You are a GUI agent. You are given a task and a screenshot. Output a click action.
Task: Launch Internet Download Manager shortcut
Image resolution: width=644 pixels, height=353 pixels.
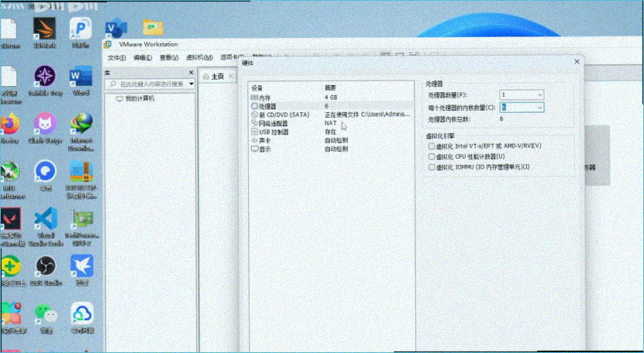click(x=81, y=125)
